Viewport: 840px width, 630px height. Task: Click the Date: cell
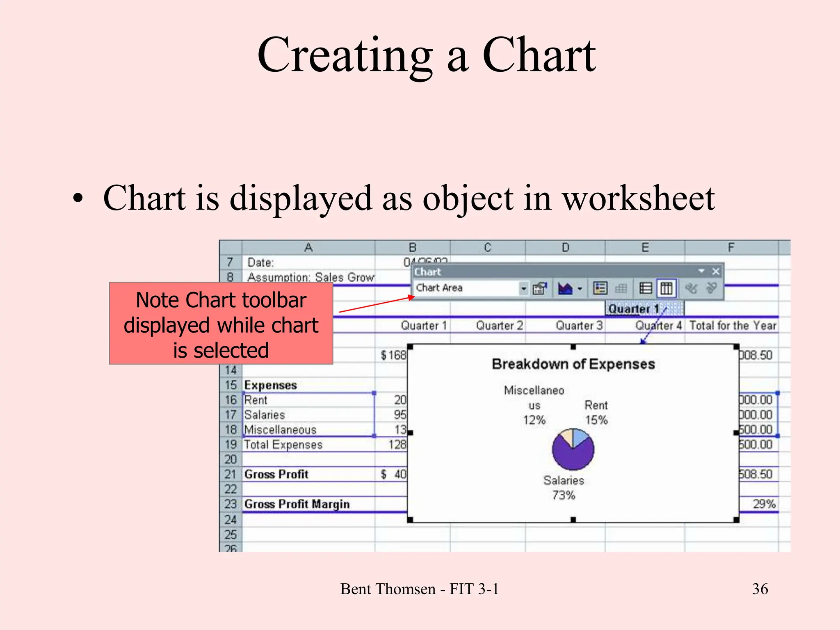pyautogui.click(x=308, y=262)
